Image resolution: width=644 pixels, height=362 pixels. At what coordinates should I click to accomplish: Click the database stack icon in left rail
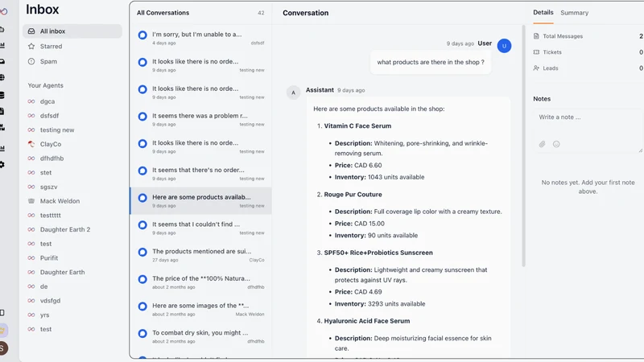[x=2, y=95]
